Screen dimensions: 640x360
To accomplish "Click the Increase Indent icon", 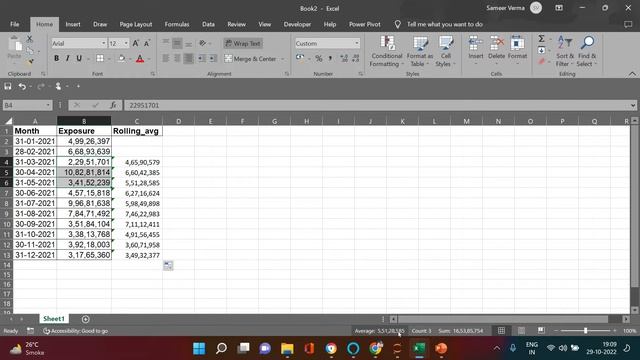I will 213,59.
